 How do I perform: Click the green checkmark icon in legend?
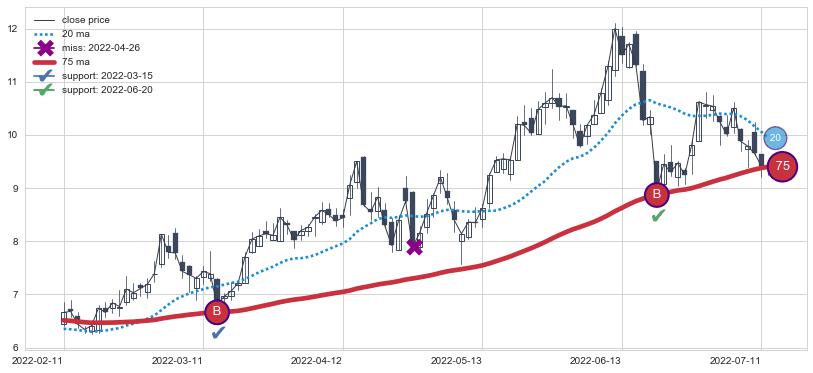(45, 90)
